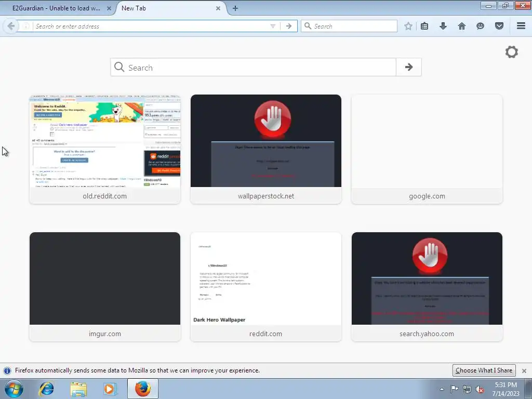Open the Hello chat smiley icon

click(480, 26)
